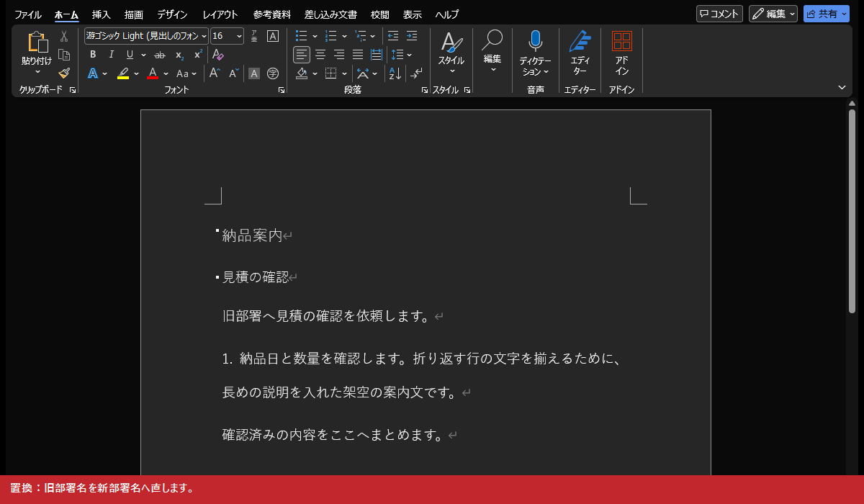Open the Editing search button

point(492,52)
